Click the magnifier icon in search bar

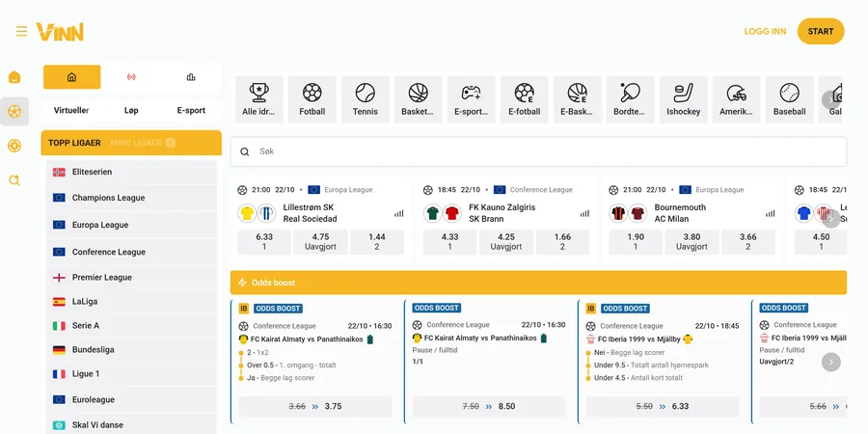click(245, 151)
